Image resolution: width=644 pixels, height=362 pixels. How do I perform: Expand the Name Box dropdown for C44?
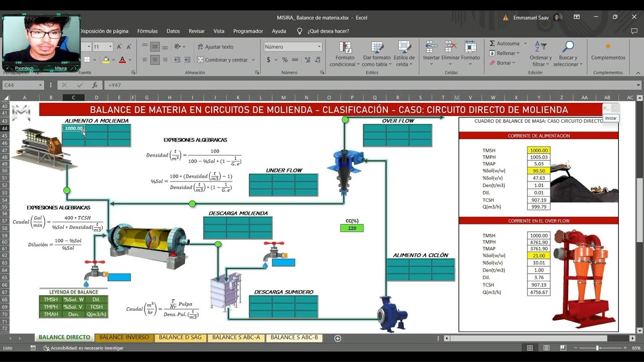(40, 85)
